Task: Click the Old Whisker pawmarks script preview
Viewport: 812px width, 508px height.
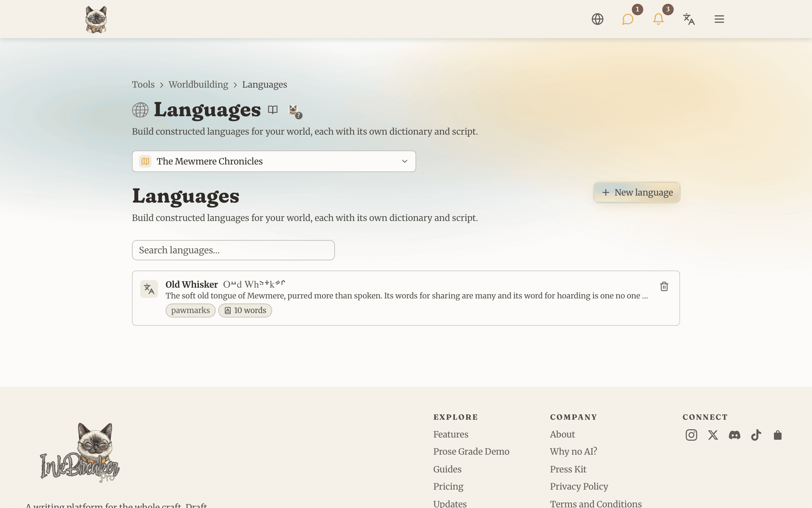Action: click(254, 284)
